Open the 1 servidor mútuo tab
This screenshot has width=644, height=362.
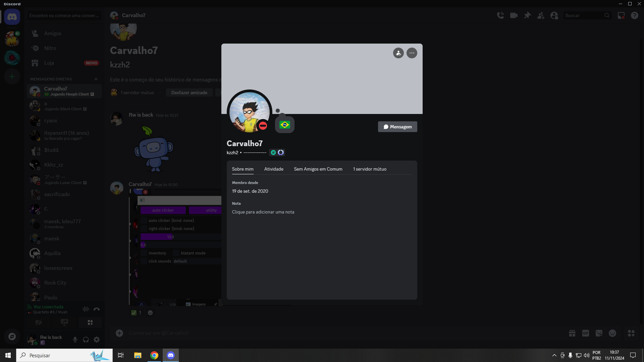pyautogui.click(x=370, y=169)
